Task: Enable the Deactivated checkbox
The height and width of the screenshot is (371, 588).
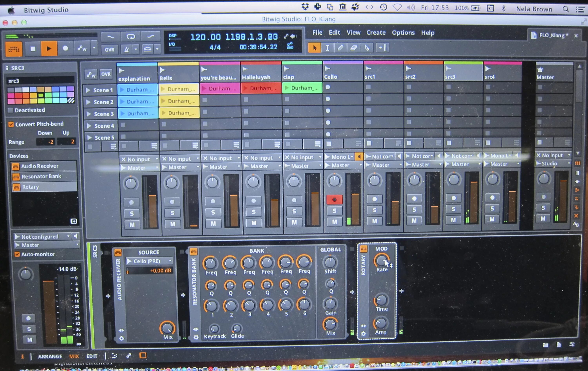Action: [11, 110]
